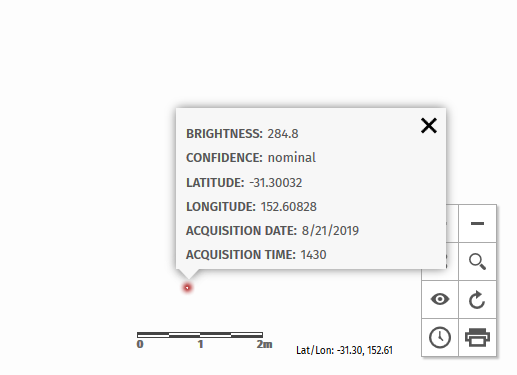Click the CONFIDENCE nominal value

pyautogui.click(x=292, y=158)
